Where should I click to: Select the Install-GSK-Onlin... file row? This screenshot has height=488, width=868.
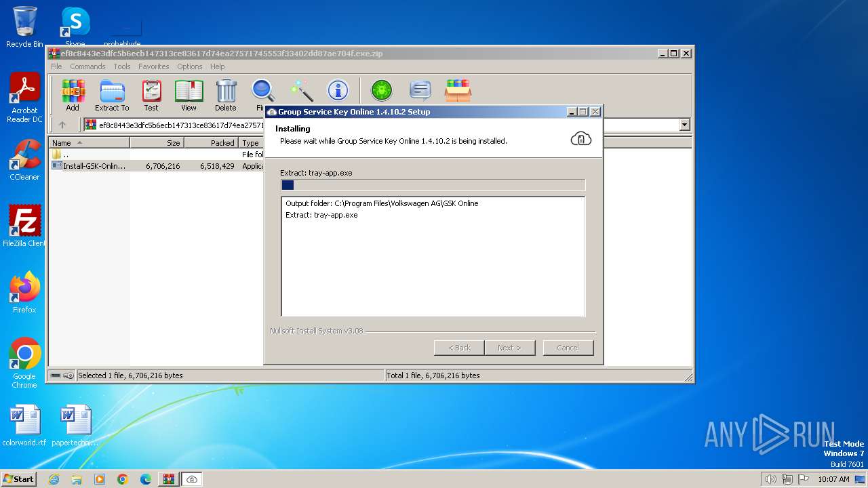coord(157,166)
